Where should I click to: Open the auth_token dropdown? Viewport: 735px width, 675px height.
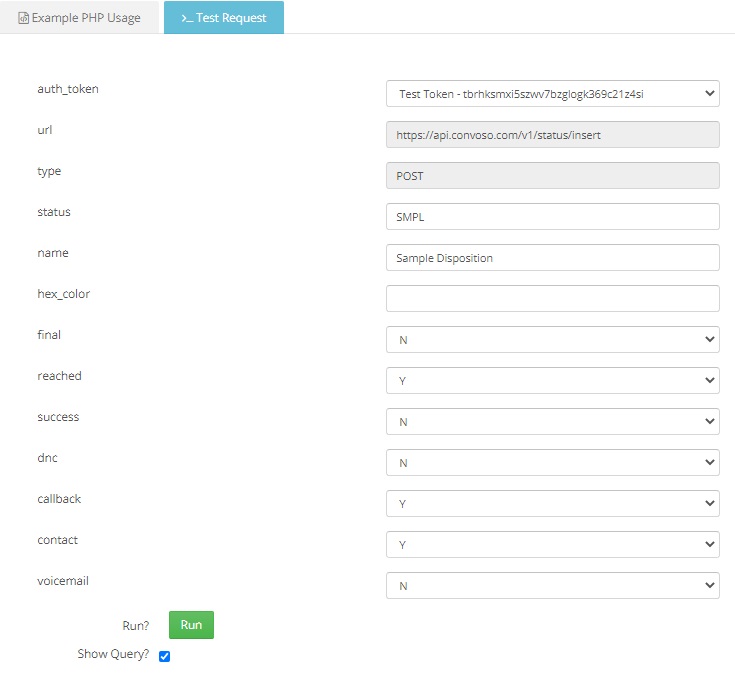click(552, 94)
